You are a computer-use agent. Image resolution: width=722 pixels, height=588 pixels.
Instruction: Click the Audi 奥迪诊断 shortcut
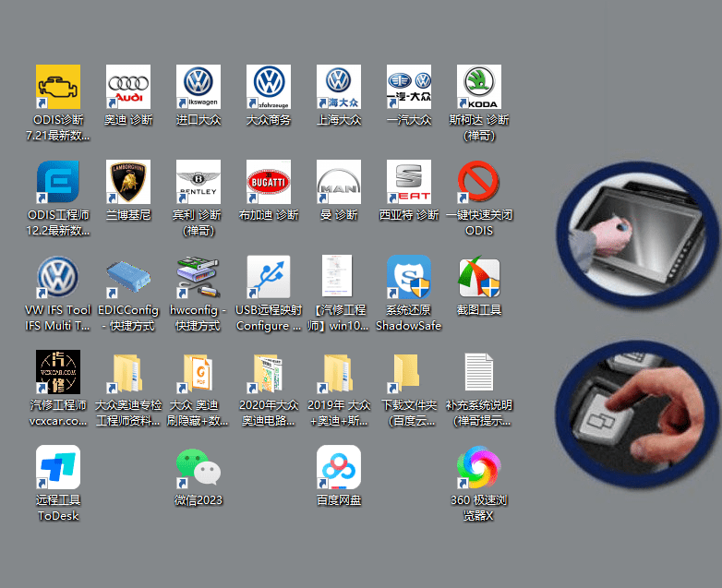tap(128, 88)
